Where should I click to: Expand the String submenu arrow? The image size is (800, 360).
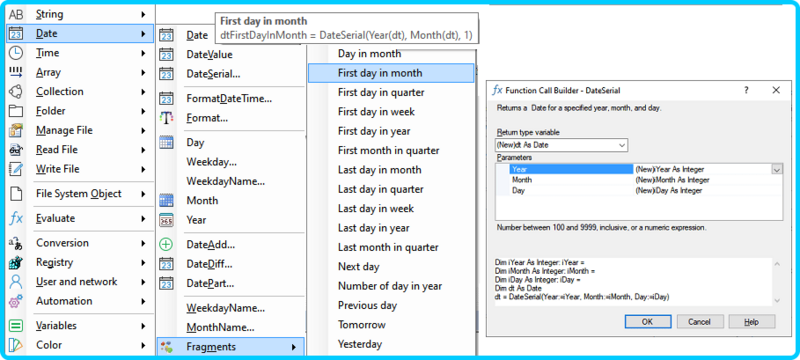[x=144, y=15]
